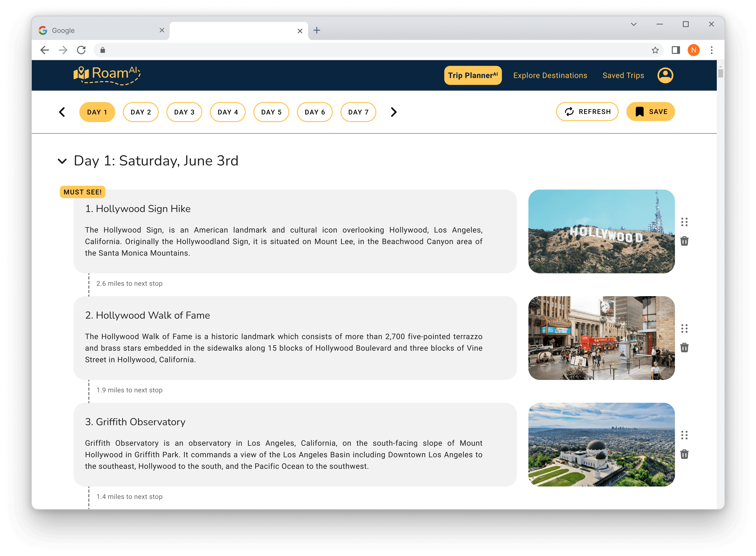Show next days with right chevron
This screenshot has width=756, height=556.
pyautogui.click(x=394, y=112)
